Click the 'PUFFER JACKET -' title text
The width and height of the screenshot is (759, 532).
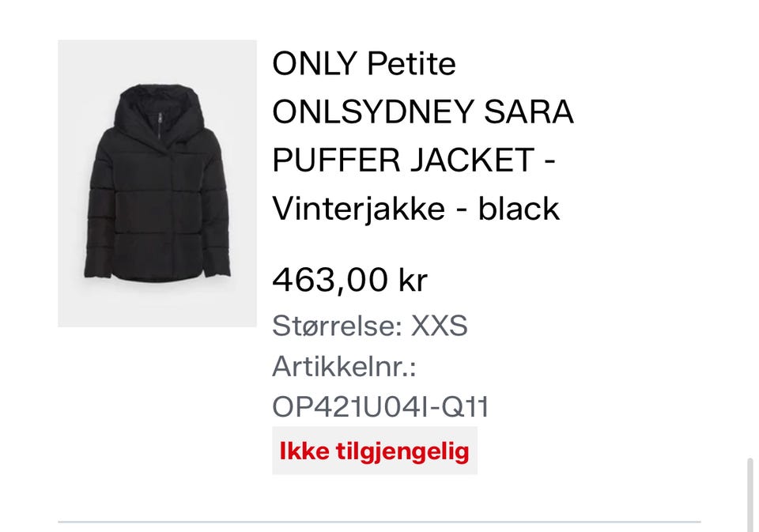coord(413,160)
